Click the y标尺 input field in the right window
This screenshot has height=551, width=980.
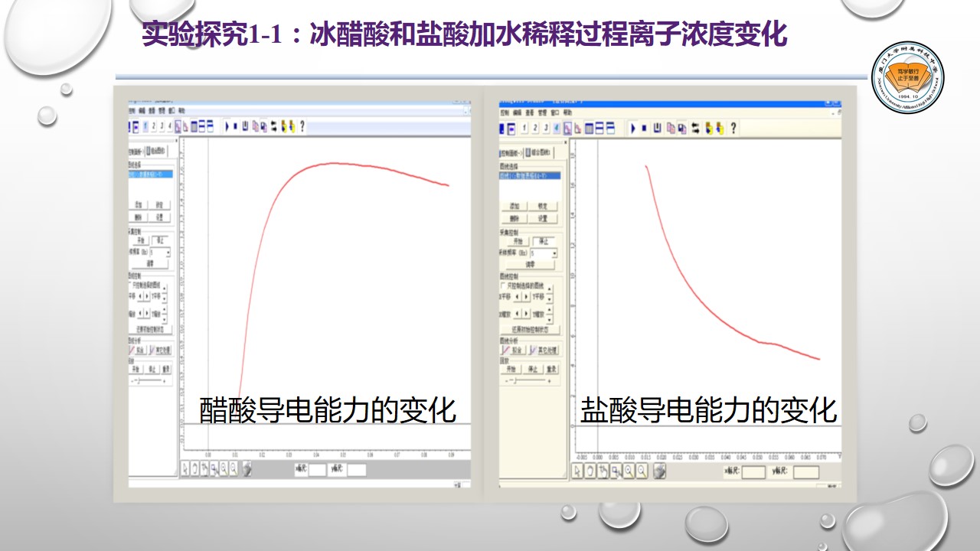(806, 472)
